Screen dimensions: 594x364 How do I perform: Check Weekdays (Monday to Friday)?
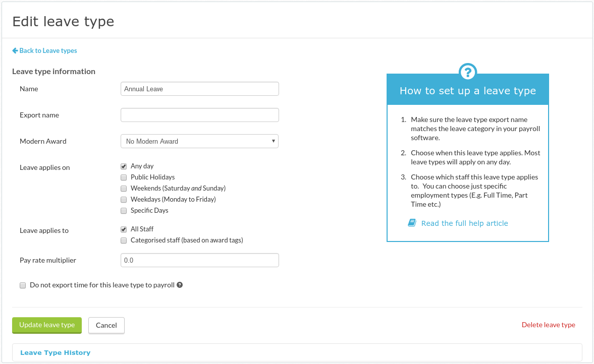(124, 199)
